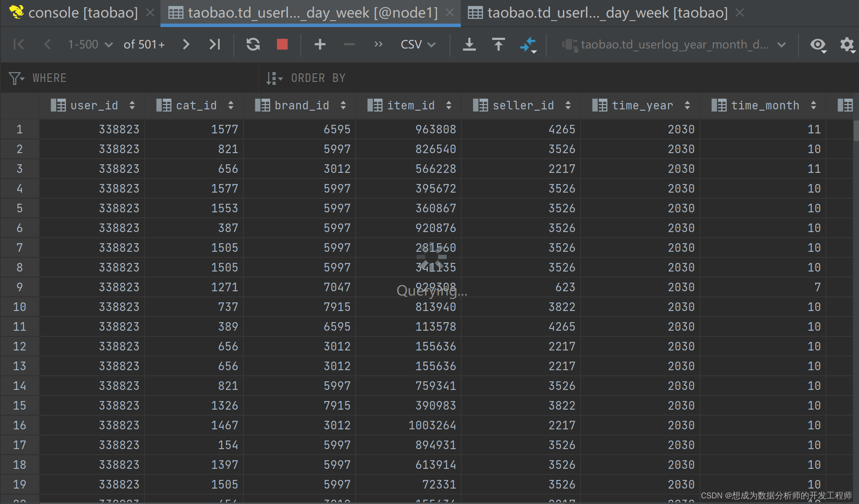Sort by time_month column header
The image size is (859, 504).
point(763,106)
